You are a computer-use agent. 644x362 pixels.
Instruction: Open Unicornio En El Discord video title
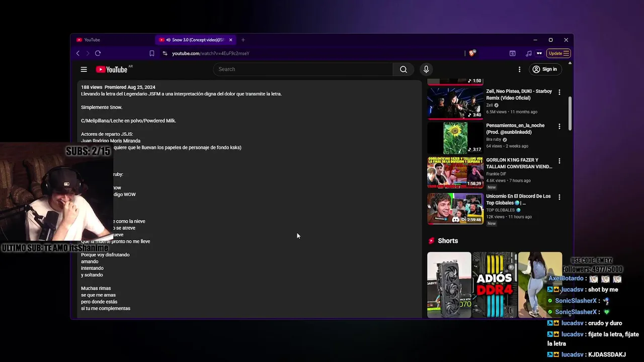click(x=518, y=200)
